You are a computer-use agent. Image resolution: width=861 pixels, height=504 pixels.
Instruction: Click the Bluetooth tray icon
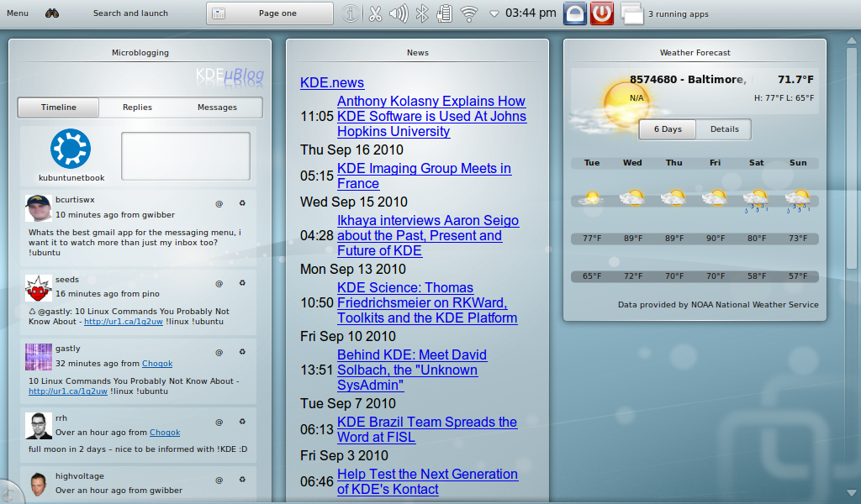pos(422,13)
